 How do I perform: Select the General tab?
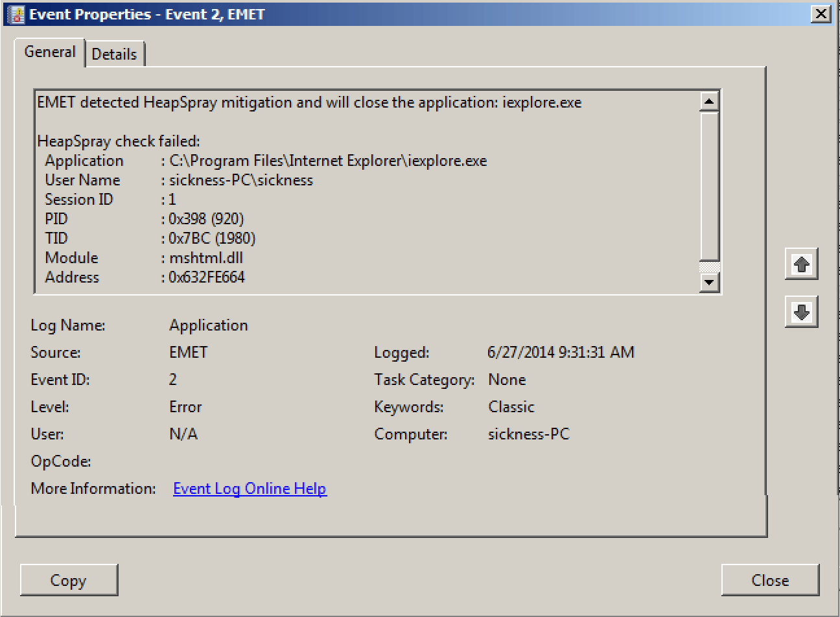tap(50, 52)
